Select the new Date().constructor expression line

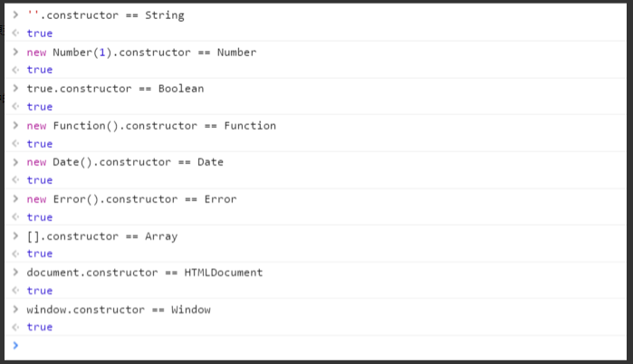125,162
